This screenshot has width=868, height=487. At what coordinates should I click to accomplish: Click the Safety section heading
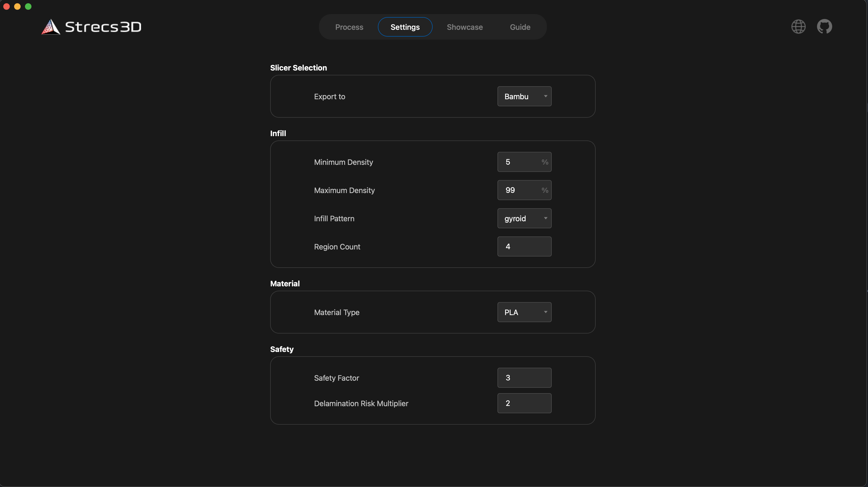282,349
